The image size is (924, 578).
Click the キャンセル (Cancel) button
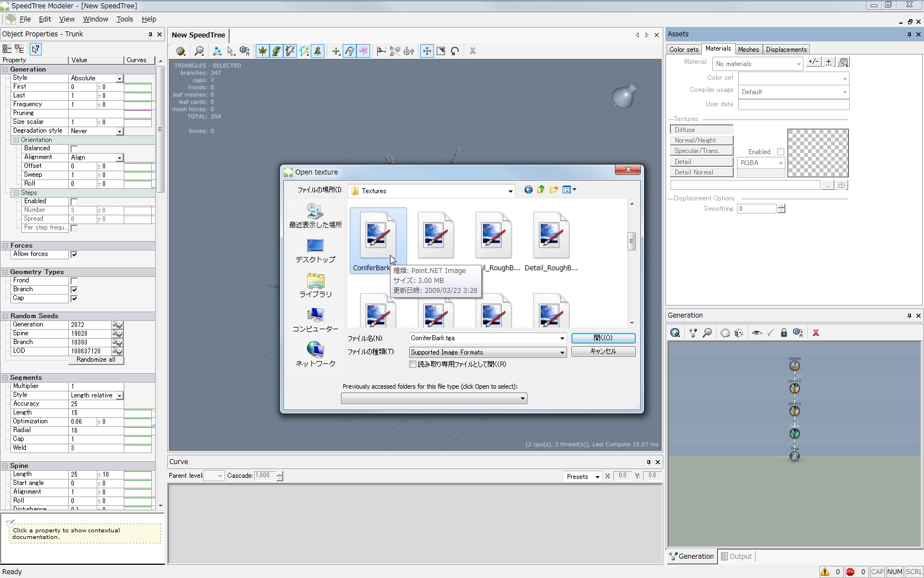[603, 351]
